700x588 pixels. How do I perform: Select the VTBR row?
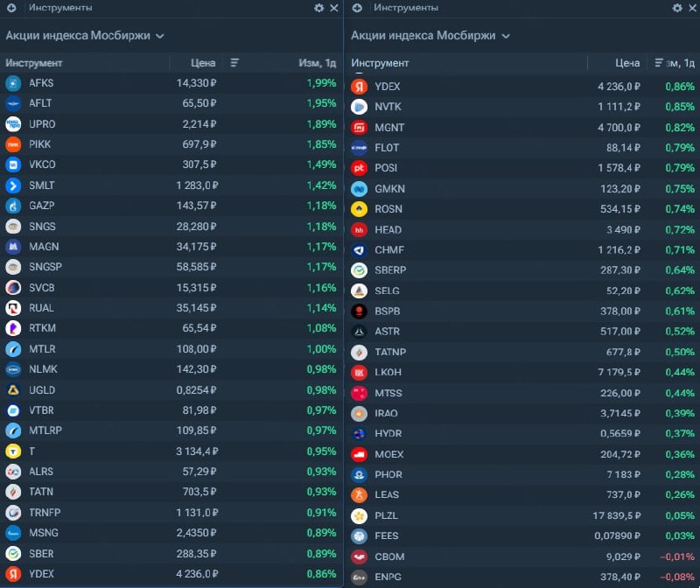(x=171, y=410)
